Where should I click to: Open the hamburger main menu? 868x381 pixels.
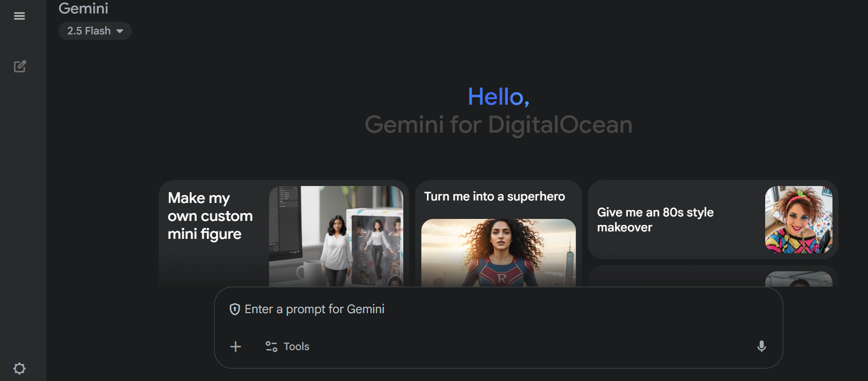click(x=19, y=16)
